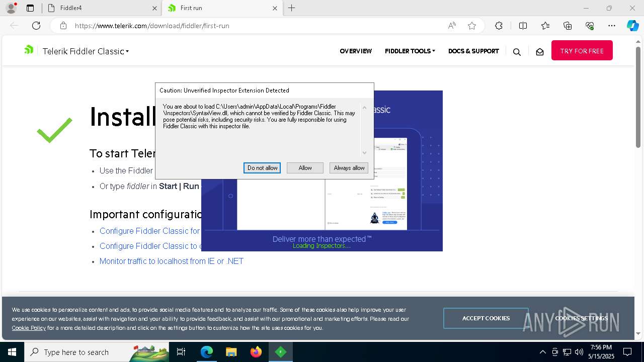Click the Do not allow button
The width and height of the screenshot is (644, 362).
(x=262, y=168)
